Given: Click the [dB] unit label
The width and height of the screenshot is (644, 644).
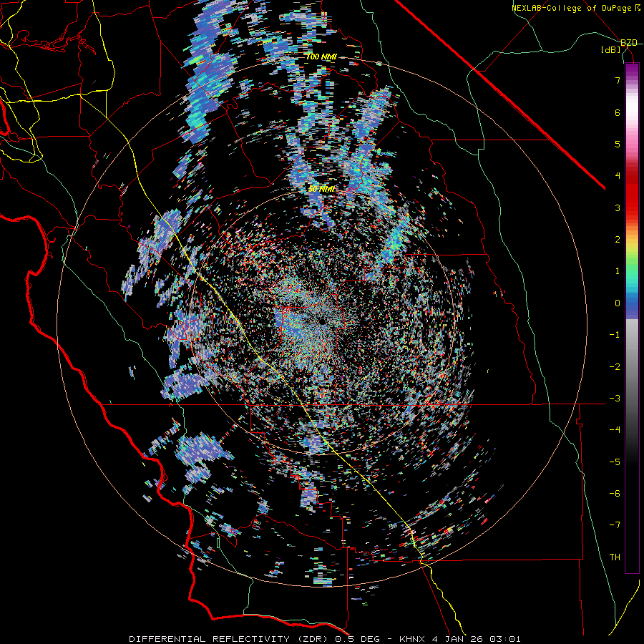Looking at the screenshot, I should pos(611,49).
